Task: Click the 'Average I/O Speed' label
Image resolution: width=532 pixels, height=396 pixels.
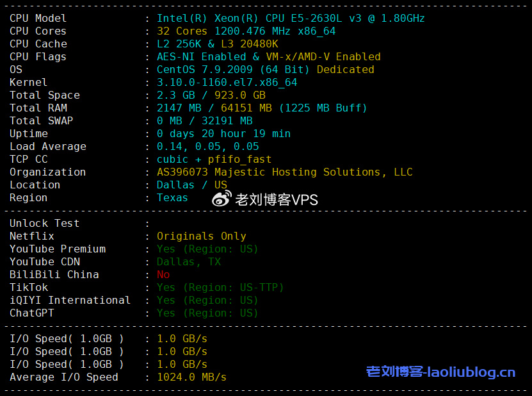Action: click(64, 377)
